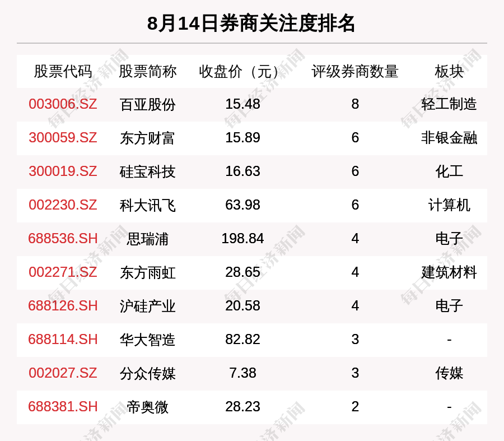Select stock name 帝奥微
This screenshot has width=504, height=441.
[147, 407]
